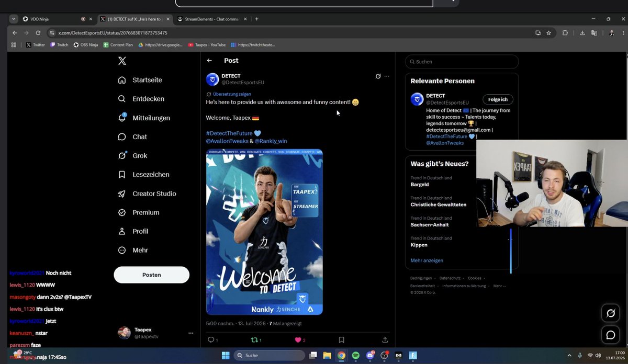Open the floating Grok button at bottom right
Viewport: 628px width, 364px height.
610,314
